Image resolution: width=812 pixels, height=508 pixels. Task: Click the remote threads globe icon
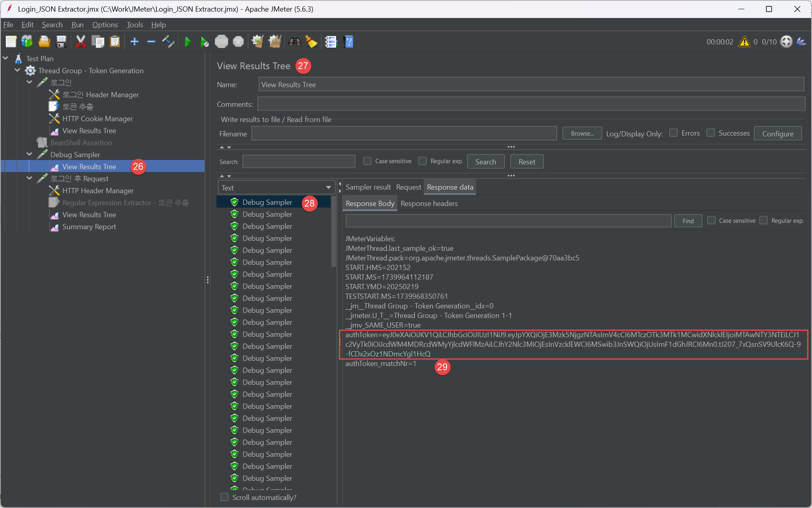(786, 42)
